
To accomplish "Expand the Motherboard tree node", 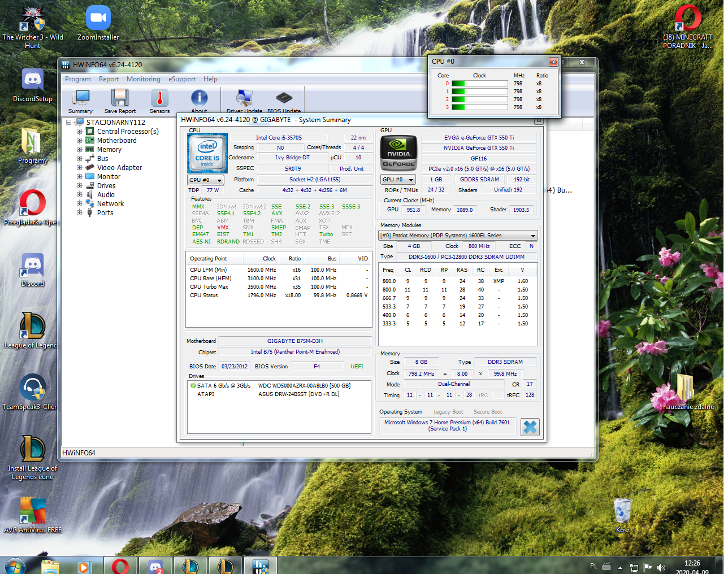I will [80, 140].
